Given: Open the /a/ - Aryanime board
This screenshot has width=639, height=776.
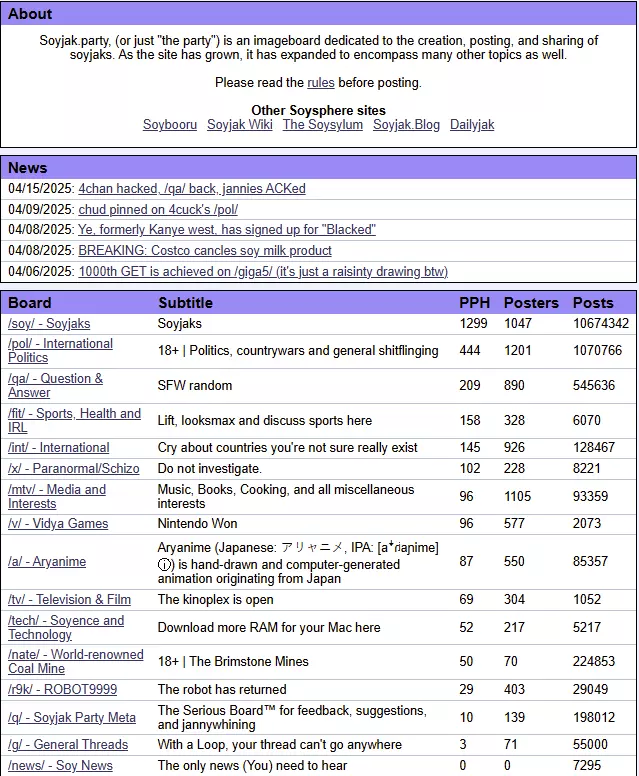Looking at the screenshot, I should pos(47,562).
